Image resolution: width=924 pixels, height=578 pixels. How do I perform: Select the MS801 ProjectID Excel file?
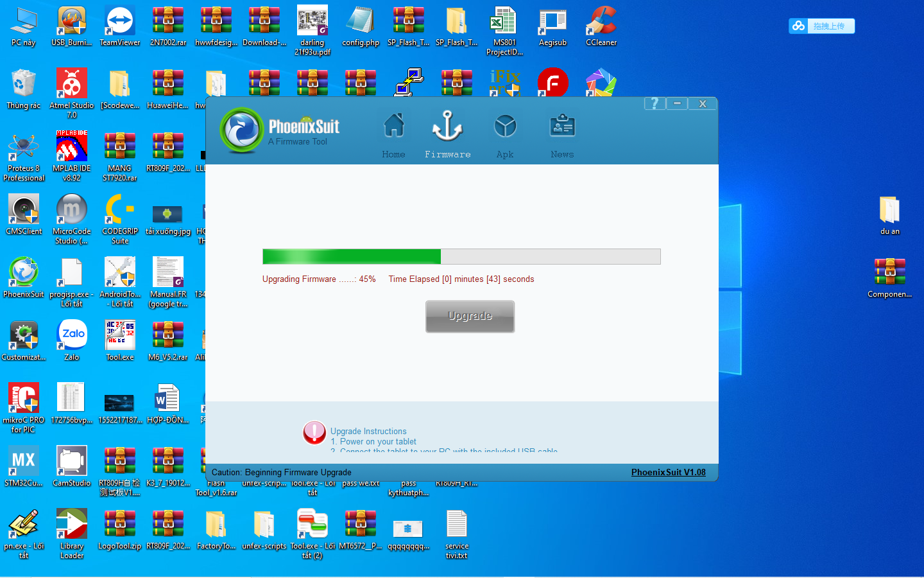pyautogui.click(x=505, y=31)
